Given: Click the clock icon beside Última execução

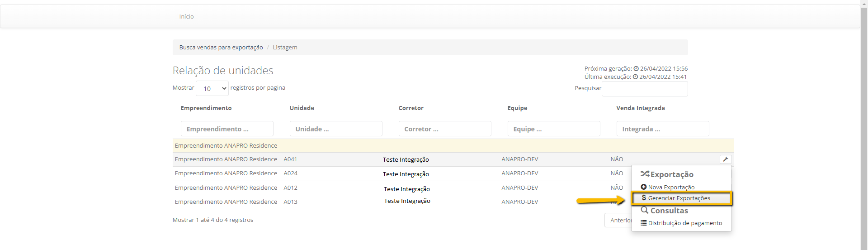Looking at the screenshot, I should click(x=635, y=77).
